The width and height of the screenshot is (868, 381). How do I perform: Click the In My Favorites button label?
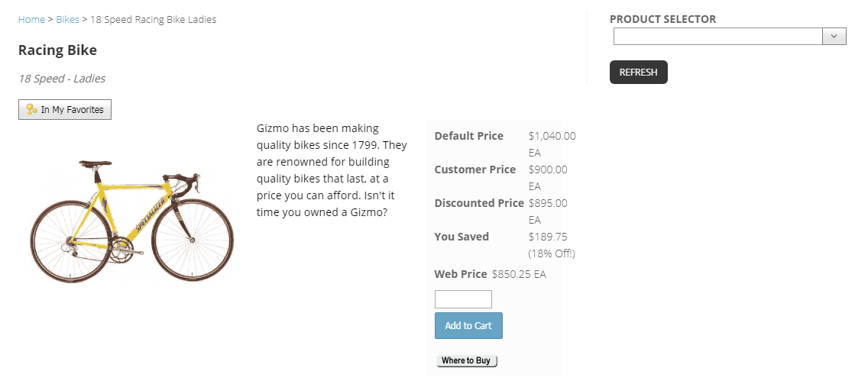(73, 110)
